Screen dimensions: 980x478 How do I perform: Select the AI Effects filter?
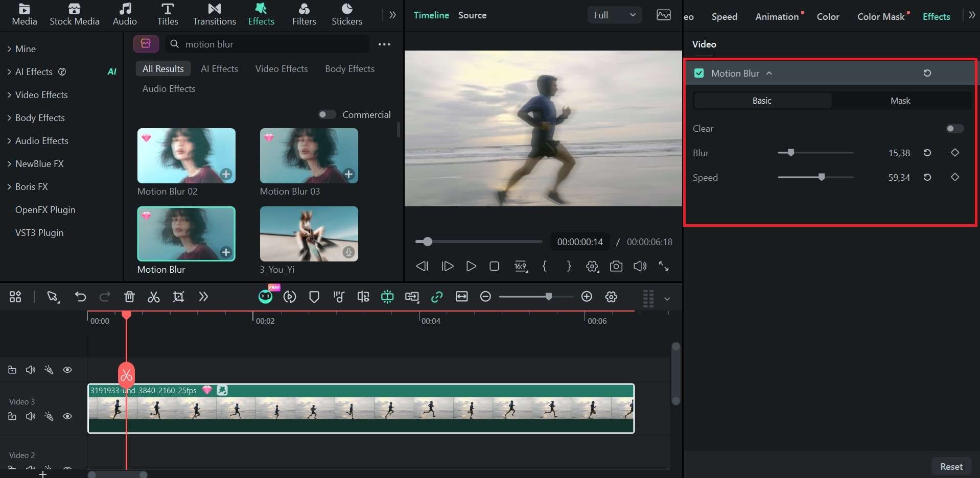(x=219, y=68)
